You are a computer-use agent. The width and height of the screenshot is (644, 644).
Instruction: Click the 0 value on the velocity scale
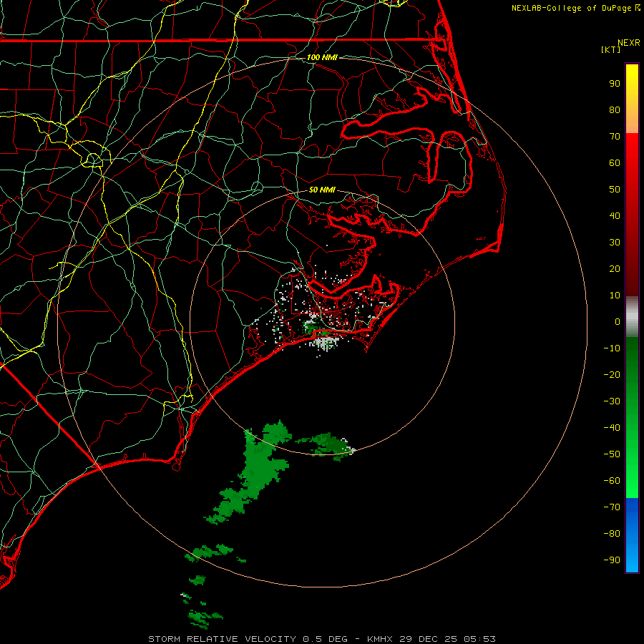coord(618,322)
